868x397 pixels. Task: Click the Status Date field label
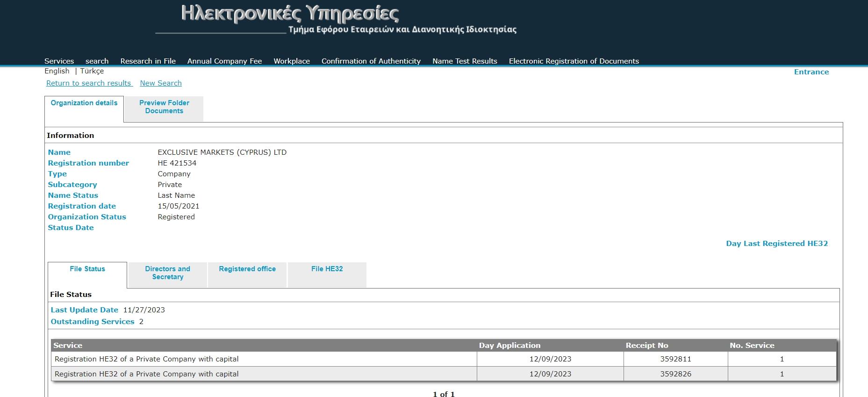[71, 228]
